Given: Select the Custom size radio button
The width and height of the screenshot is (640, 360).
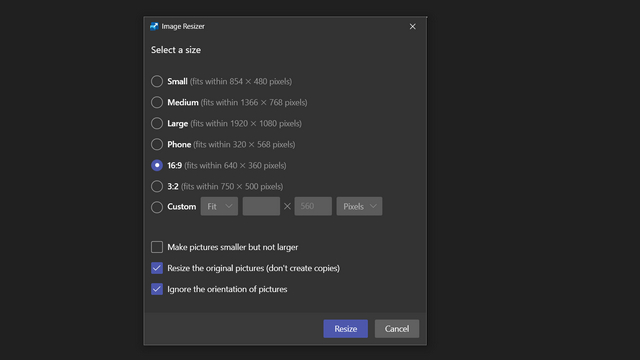Looking at the screenshot, I should tap(157, 207).
